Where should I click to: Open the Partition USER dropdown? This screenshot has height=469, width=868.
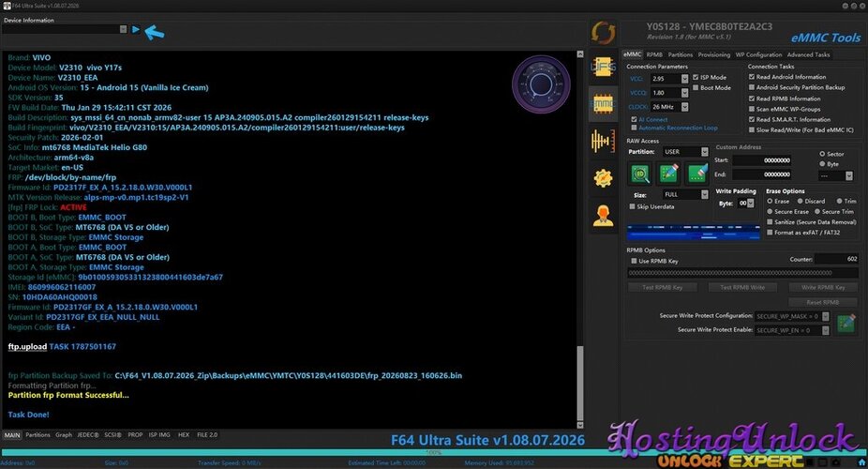(x=704, y=152)
